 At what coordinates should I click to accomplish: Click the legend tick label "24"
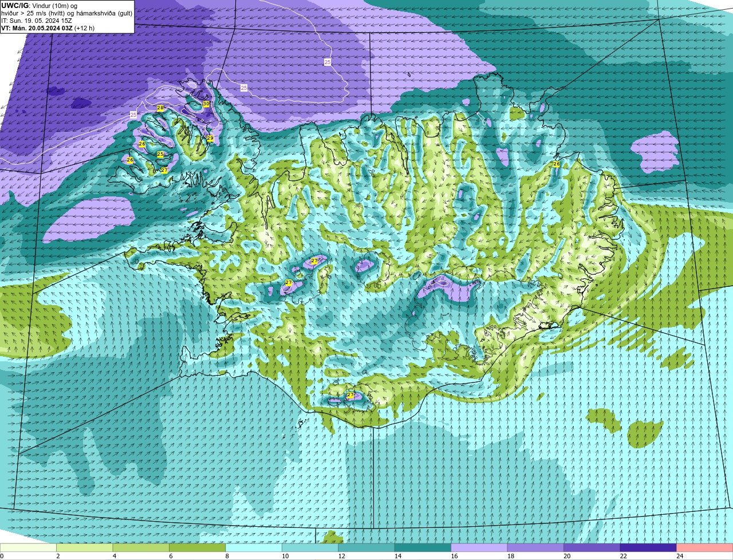pos(680,556)
